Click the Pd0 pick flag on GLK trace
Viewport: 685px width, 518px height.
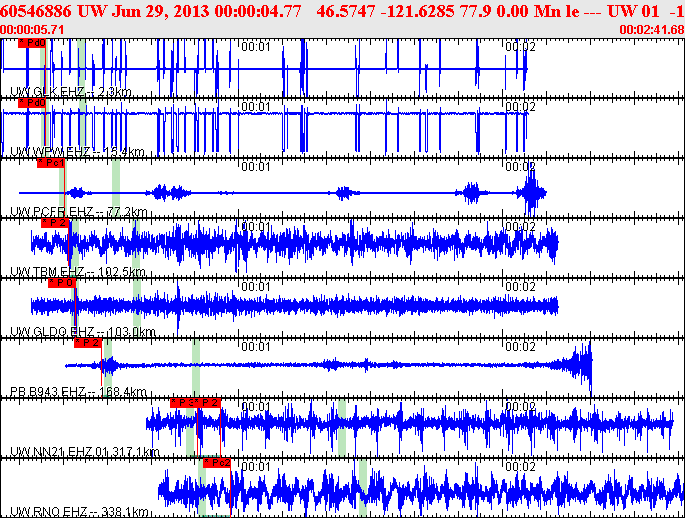(32, 44)
